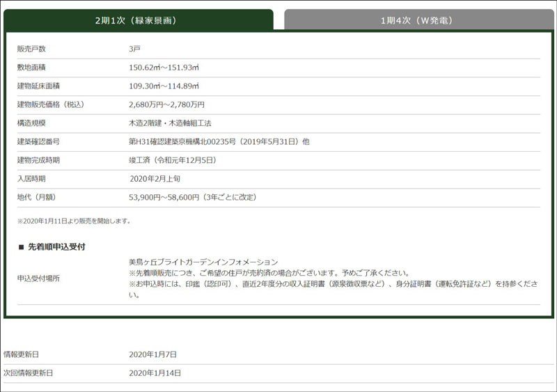The width and height of the screenshot is (557, 392).
Task: Select the 建物延床面積 row label
Action: click(38, 86)
